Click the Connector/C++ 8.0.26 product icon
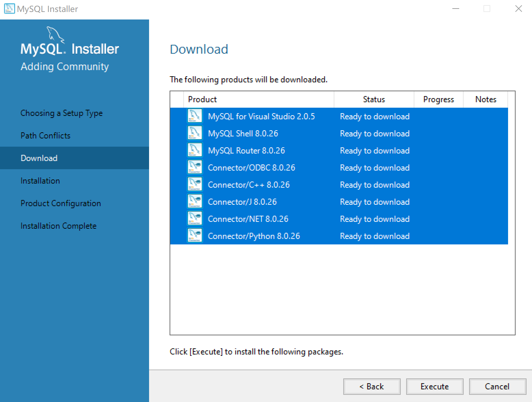This screenshot has height=402, width=532. tap(195, 184)
